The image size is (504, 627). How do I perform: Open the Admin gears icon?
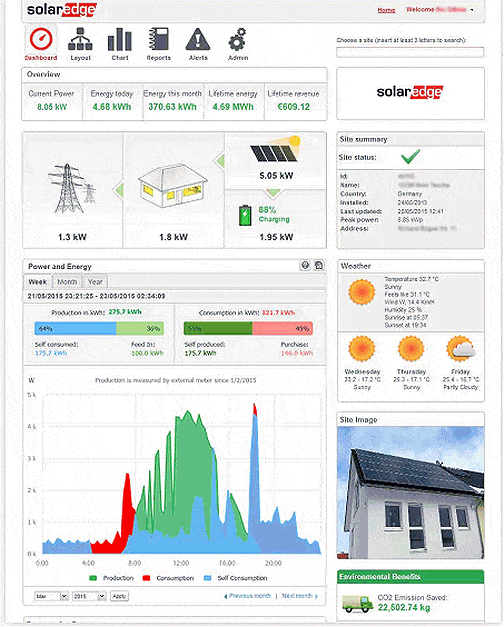click(238, 39)
